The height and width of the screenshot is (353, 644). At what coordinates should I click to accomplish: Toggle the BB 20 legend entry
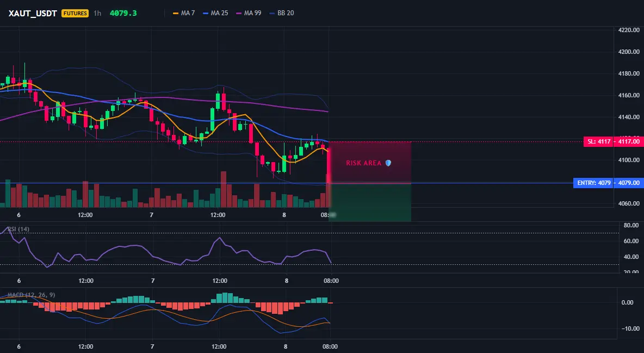click(282, 13)
